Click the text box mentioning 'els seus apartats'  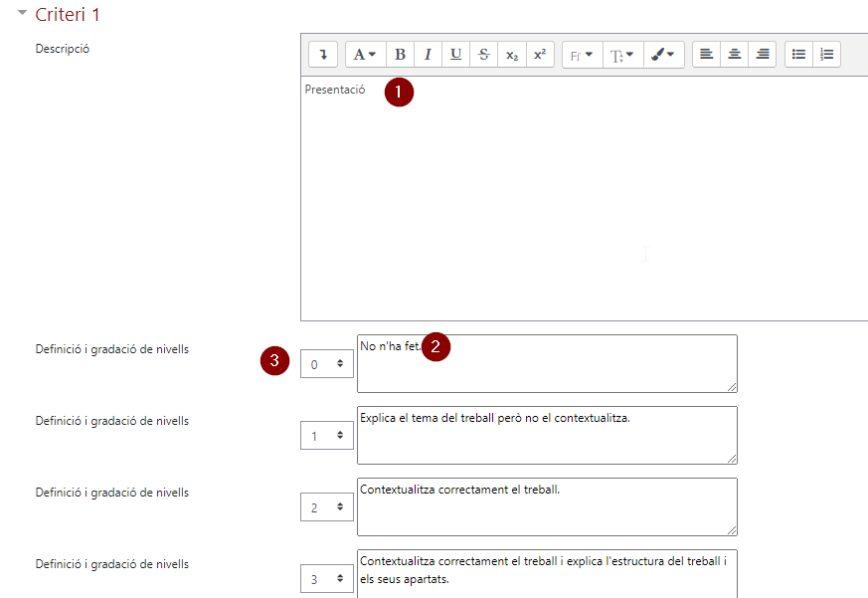pos(547,573)
